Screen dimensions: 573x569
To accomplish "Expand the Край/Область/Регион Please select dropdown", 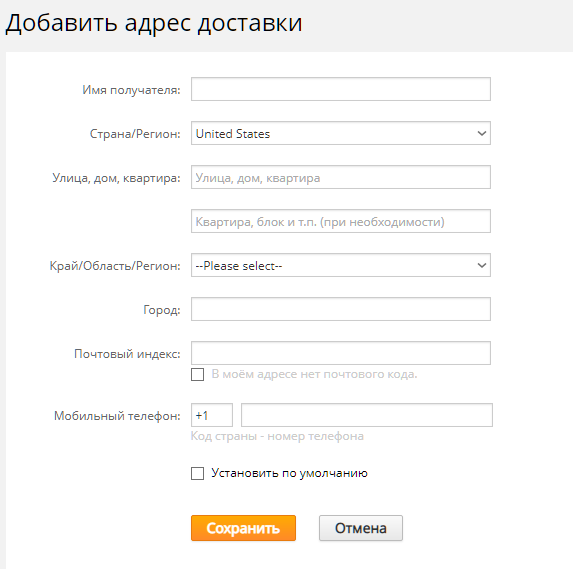I will pos(341,265).
